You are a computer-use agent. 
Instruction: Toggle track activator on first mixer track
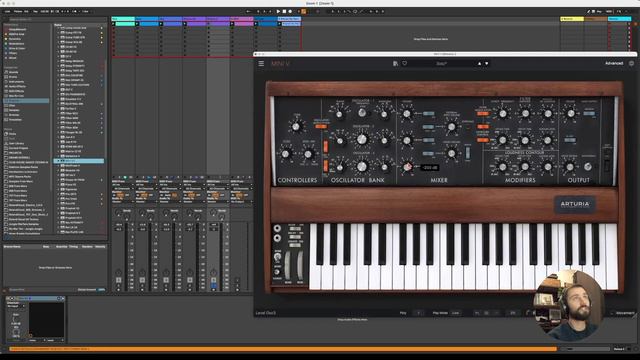[118, 280]
